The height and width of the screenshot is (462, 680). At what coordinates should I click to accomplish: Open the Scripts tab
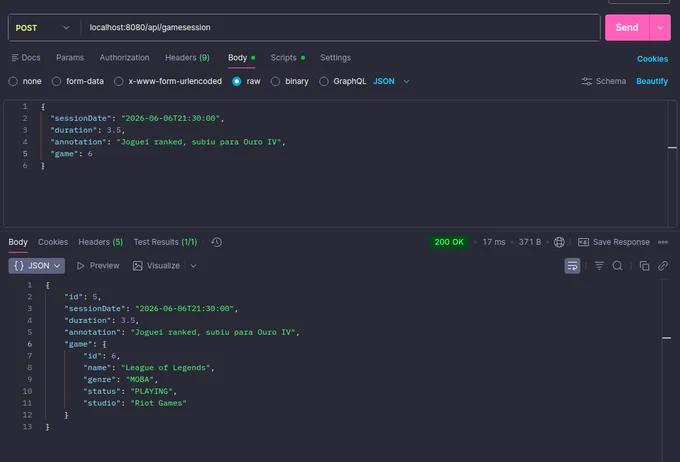288,58
